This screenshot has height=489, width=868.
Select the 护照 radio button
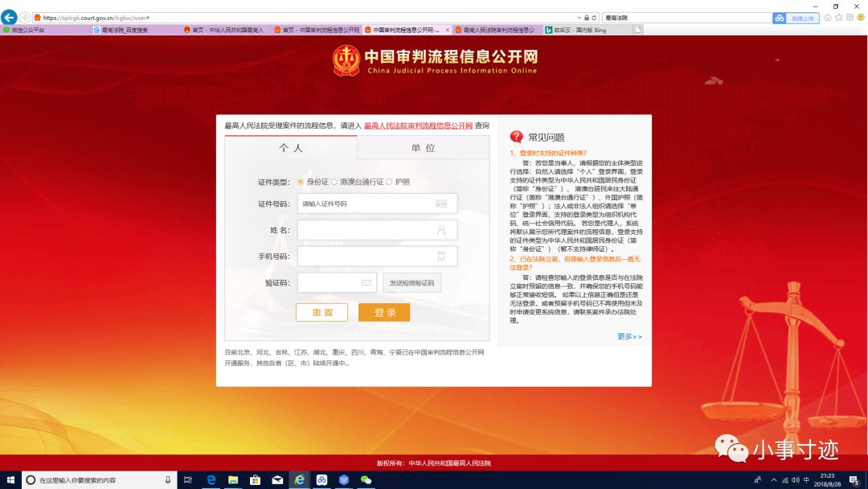[389, 182]
